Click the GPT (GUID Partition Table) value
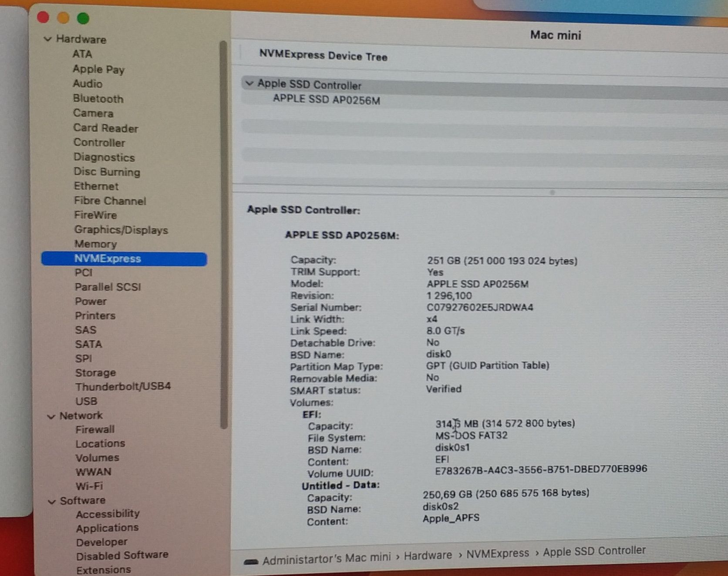The width and height of the screenshot is (728, 576). point(488,365)
